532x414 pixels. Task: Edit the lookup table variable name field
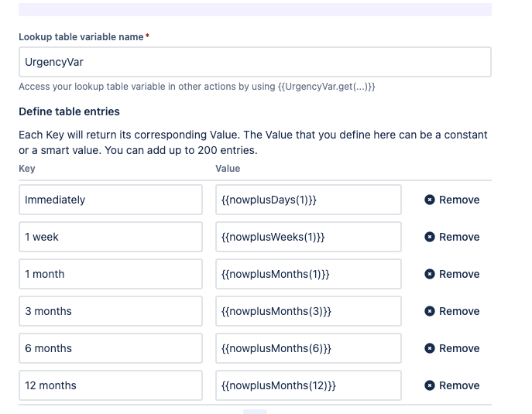255,62
